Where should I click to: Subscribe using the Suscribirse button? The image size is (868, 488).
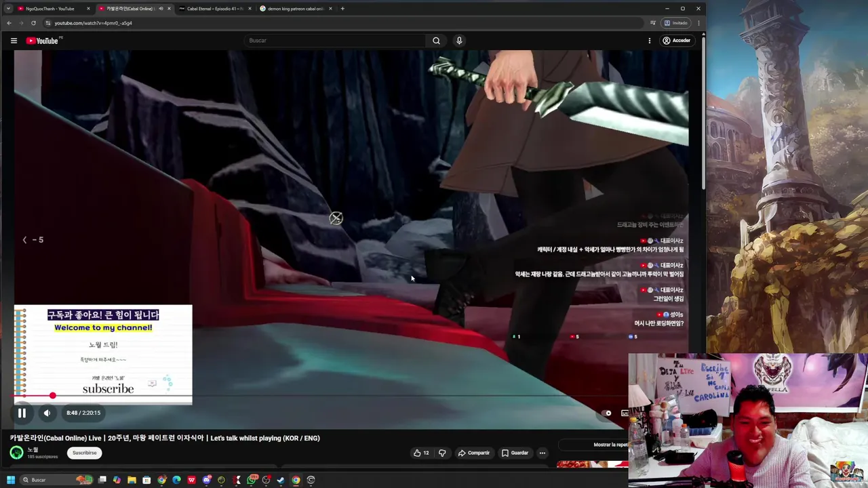tap(85, 453)
